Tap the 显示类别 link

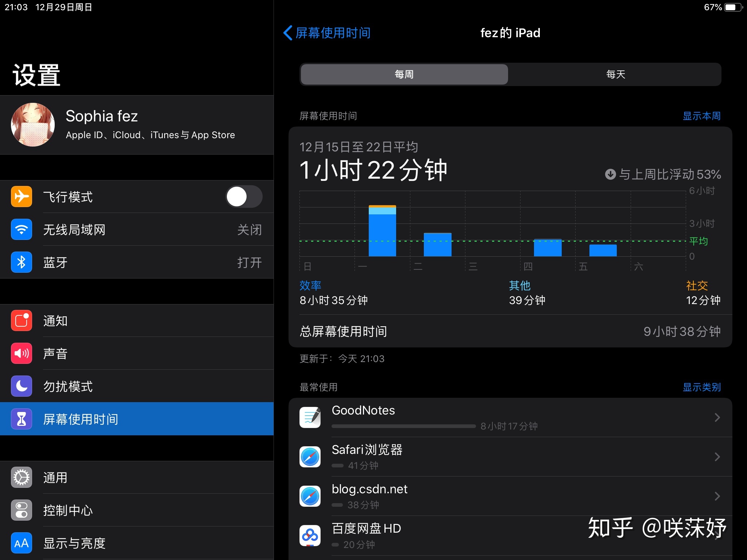tap(701, 387)
